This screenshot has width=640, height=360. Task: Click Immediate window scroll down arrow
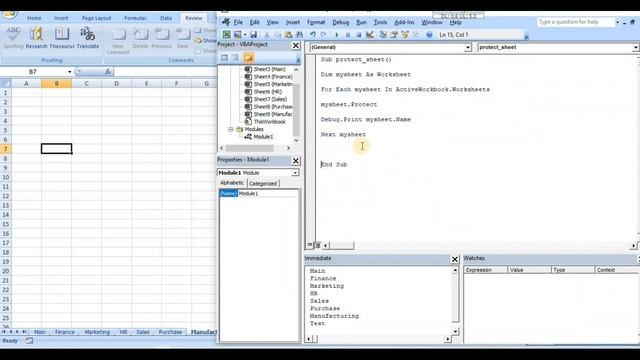pyautogui.click(x=455, y=331)
